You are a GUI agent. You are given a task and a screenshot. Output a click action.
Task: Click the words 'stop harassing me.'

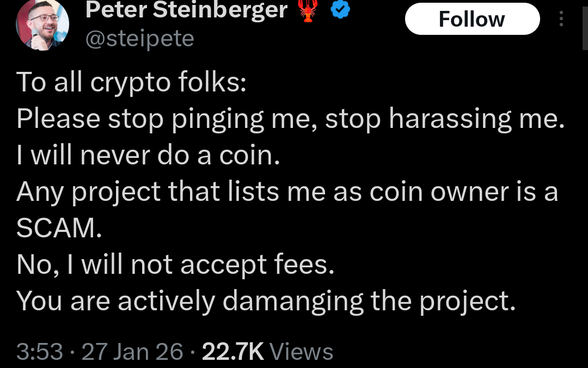(444, 119)
